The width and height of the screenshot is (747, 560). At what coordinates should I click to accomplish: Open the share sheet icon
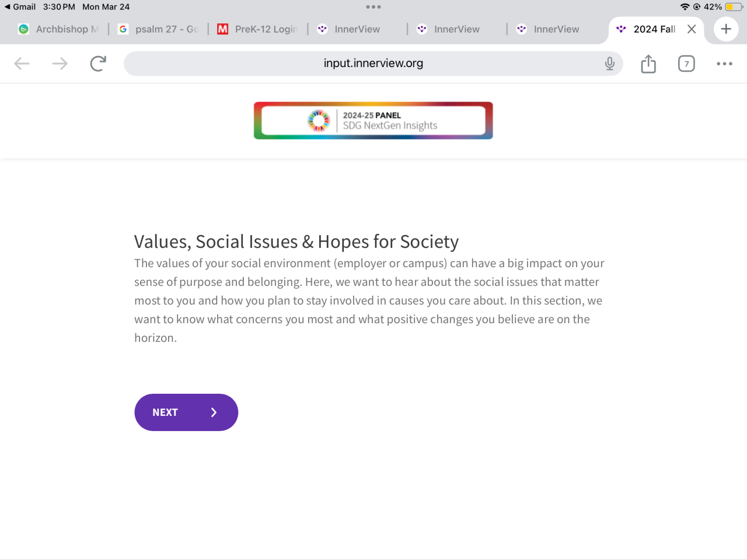click(x=648, y=64)
